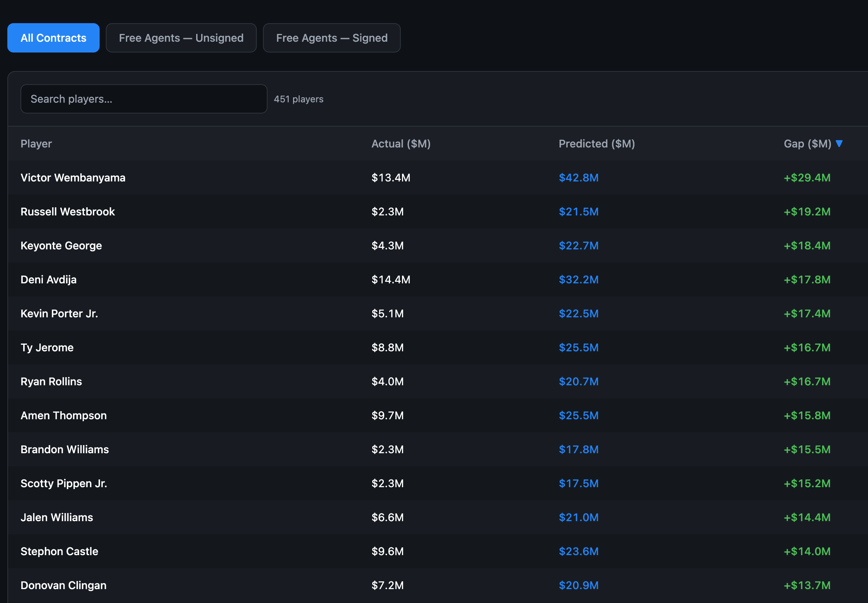
Task: Select the Amen Thompson player name
Action: tap(63, 415)
